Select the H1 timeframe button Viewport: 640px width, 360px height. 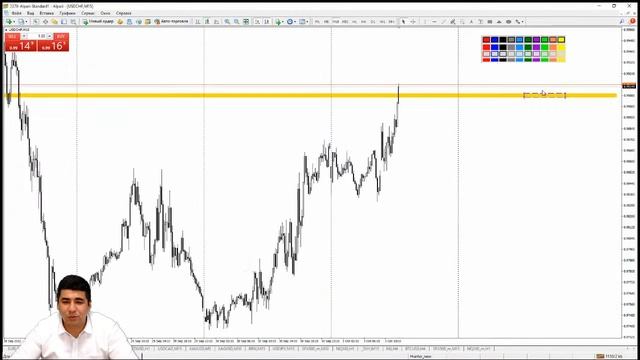point(354,22)
